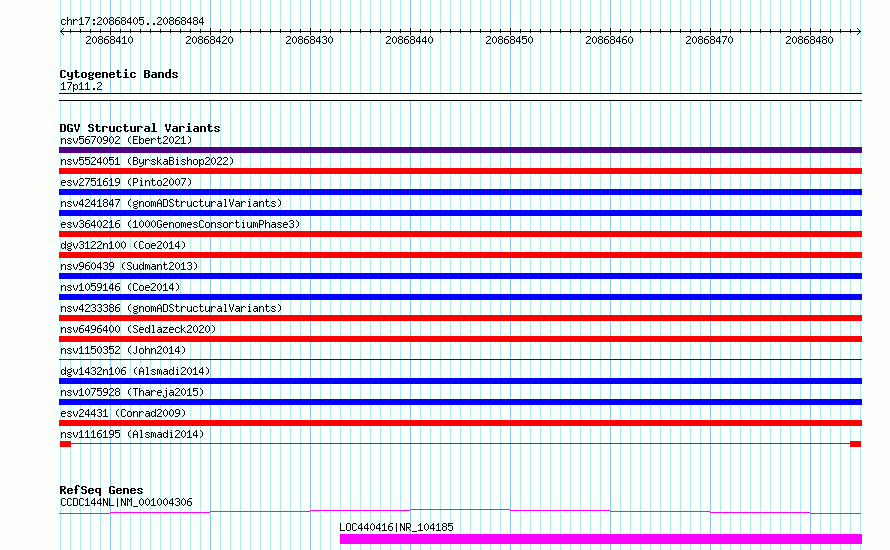Click the blue dgv1432n106 variant bar
Image resolution: width=890 pixels, height=550 pixels.
click(460, 381)
